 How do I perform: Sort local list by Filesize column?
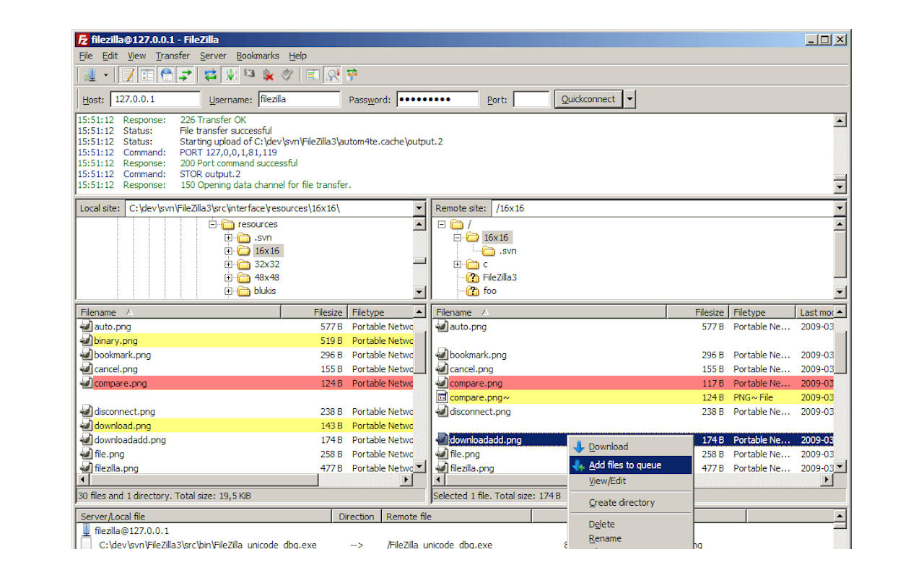(x=314, y=313)
